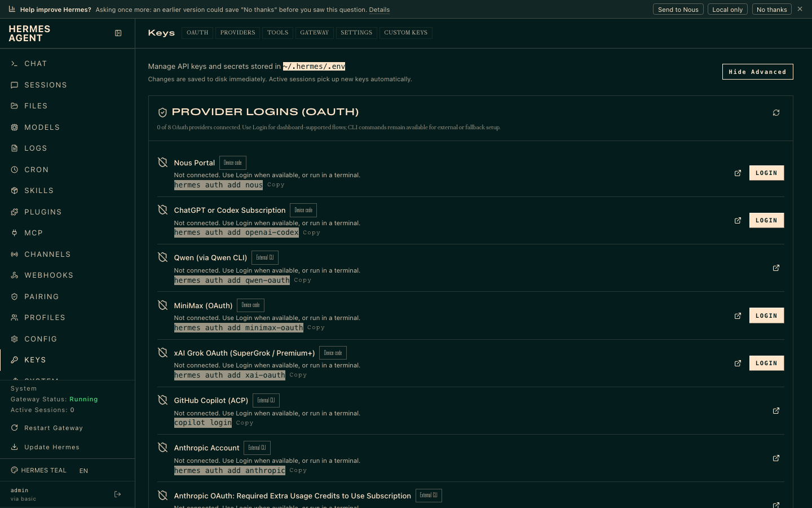Select the Gateway tab
The width and height of the screenshot is (812, 508).
(314, 33)
